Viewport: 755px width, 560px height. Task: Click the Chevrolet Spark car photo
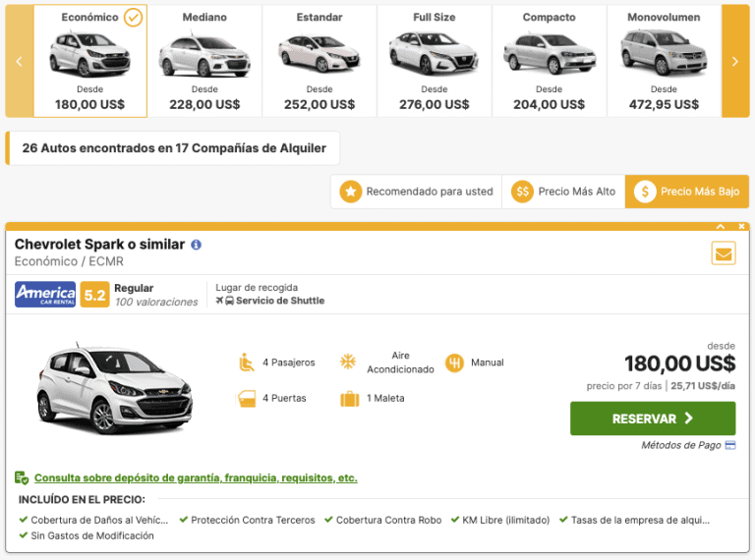[x=116, y=383]
